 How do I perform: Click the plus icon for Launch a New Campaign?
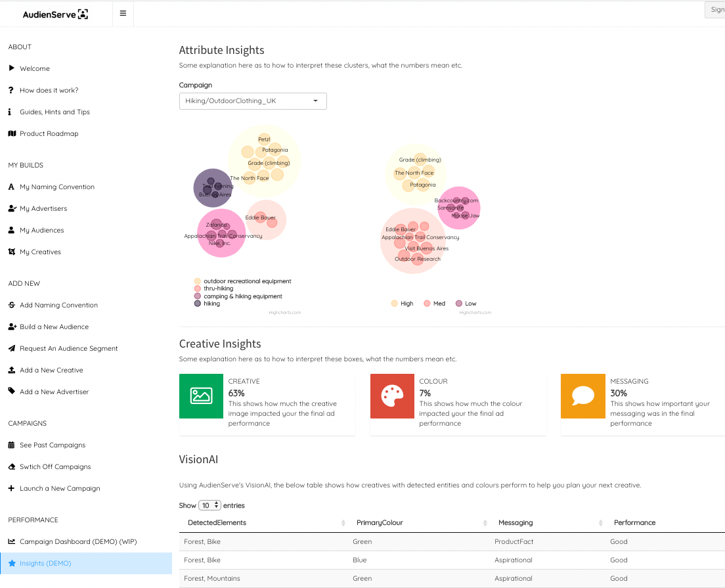pos(11,488)
